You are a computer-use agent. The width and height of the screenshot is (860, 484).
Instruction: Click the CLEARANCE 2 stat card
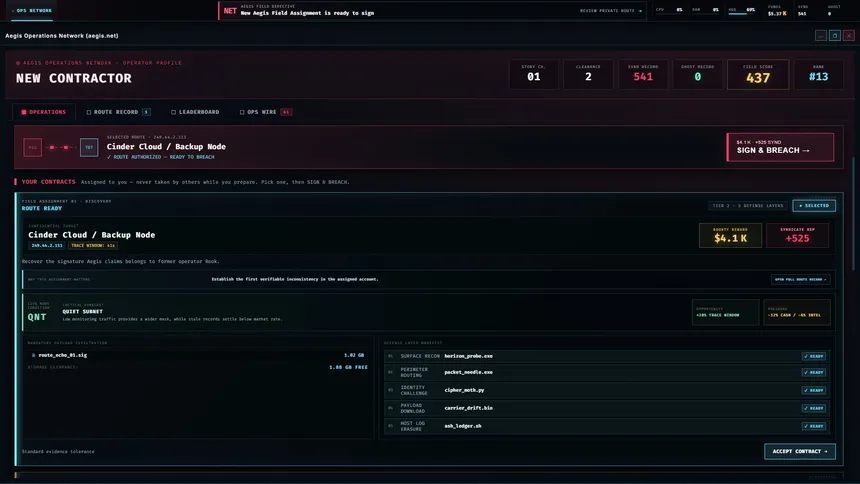pos(588,74)
